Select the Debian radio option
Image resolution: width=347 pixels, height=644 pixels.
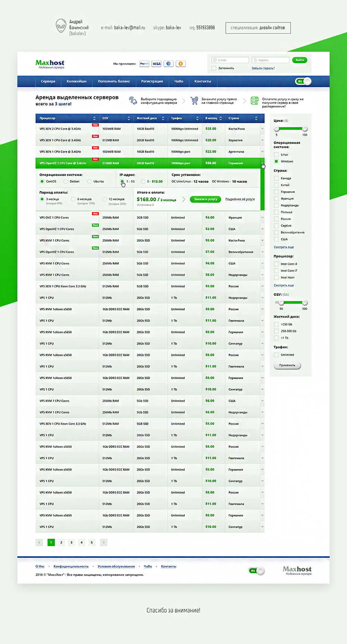tap(66, 181)
